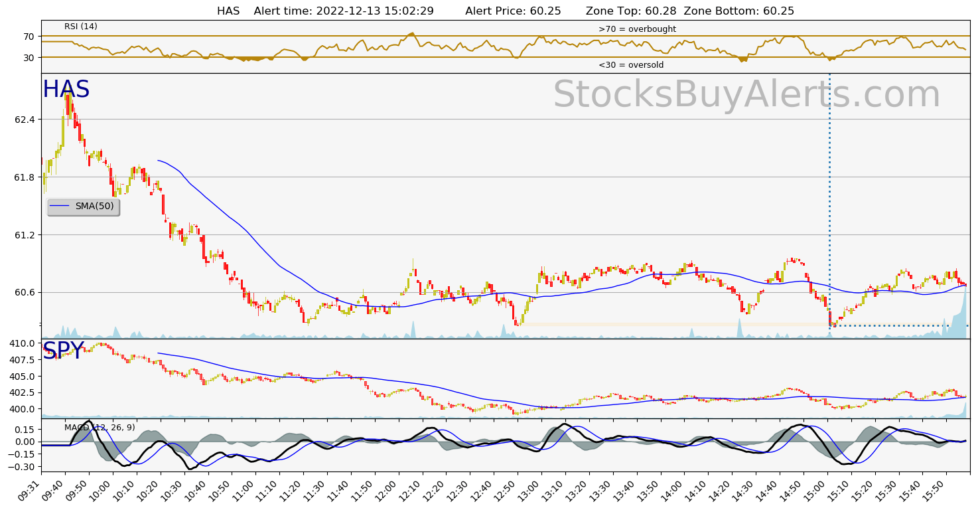980x510 pixels.
Task: Click the MACD (12, 26, 9) label
Action: [100, 428]
